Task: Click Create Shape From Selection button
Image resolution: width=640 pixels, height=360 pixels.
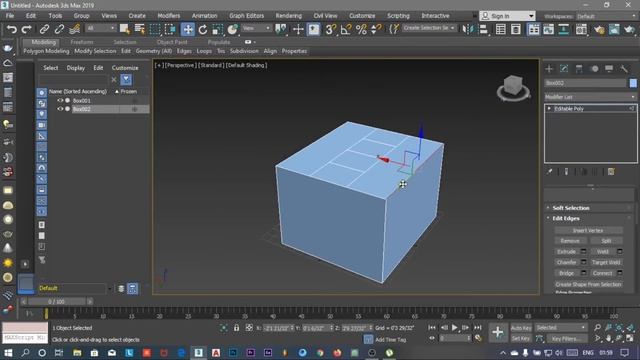Action: click(x=588, y=284)
